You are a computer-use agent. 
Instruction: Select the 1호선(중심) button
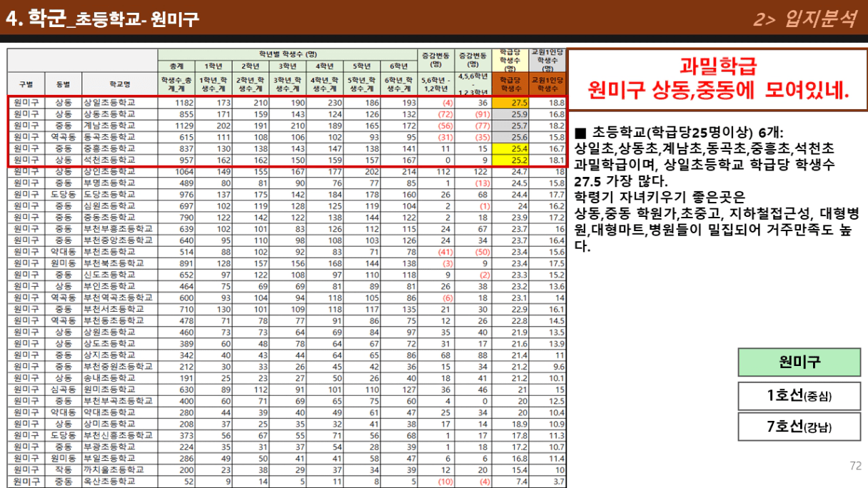[x=799, y=396]
